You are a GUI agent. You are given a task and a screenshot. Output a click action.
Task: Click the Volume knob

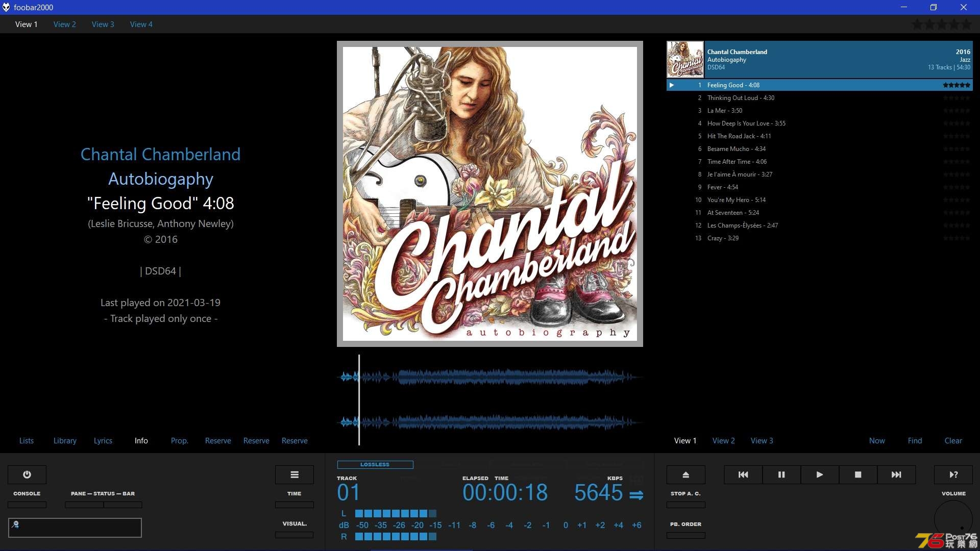click(x=953, y=519)
